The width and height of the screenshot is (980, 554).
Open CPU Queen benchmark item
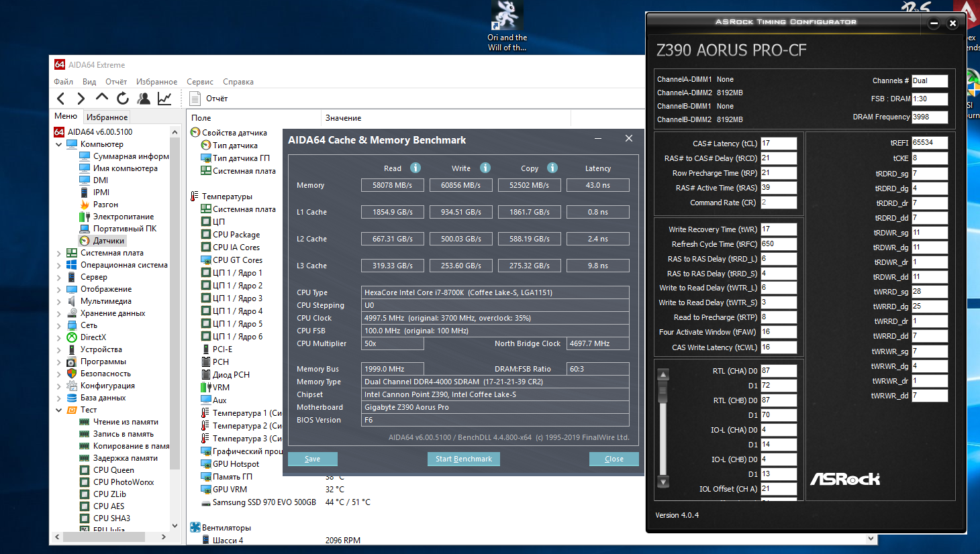click(x=113, y=470)
